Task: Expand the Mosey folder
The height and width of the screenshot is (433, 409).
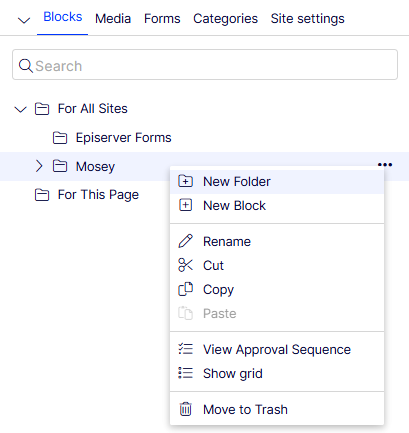Action: pyautogui.click(x=39, y=166)
